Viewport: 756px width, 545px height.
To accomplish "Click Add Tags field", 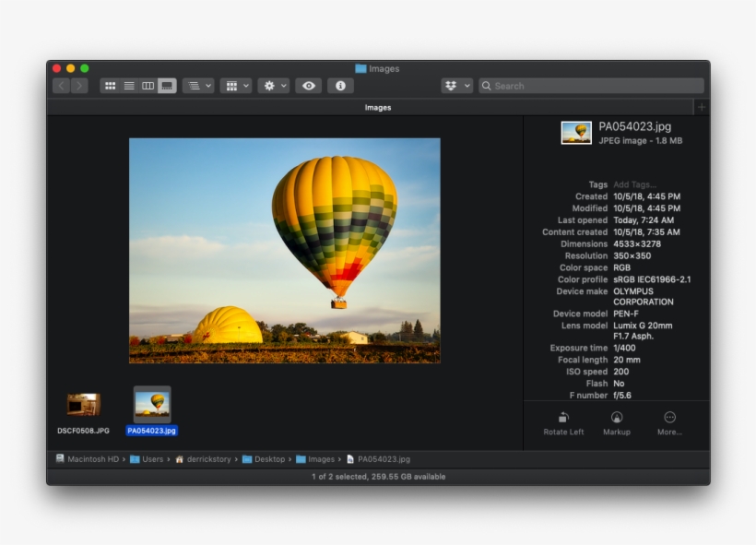I will 635,184.
